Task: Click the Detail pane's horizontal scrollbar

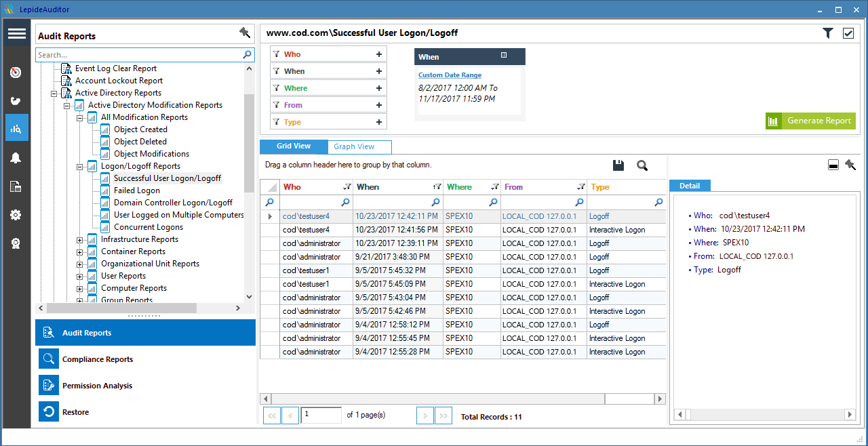Action: [764, 414]
